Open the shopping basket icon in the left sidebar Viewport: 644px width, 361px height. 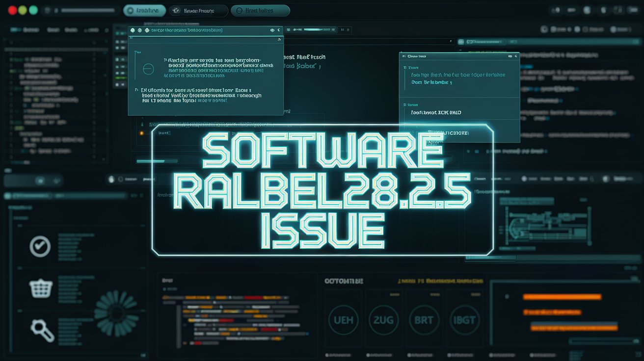click(41, 288)
